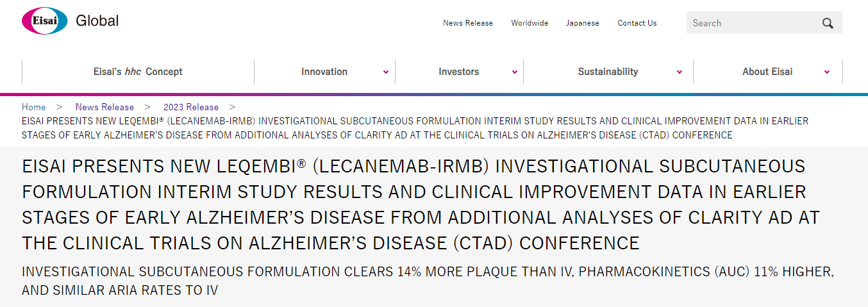Screen dimensions: 868x307
Task: Select the Investors navigation item
Action: [x=458, y=72]
